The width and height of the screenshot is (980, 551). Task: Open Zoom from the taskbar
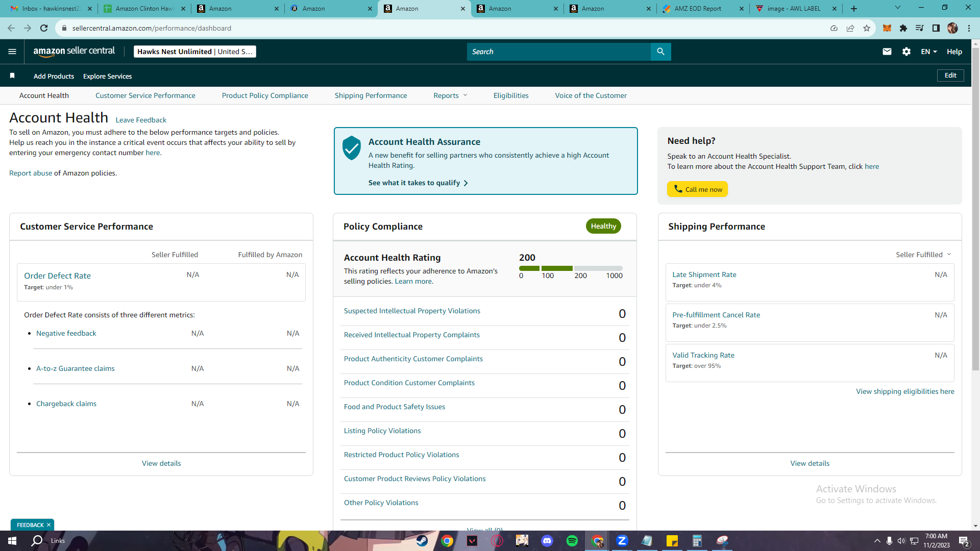[x=622, y=541]
